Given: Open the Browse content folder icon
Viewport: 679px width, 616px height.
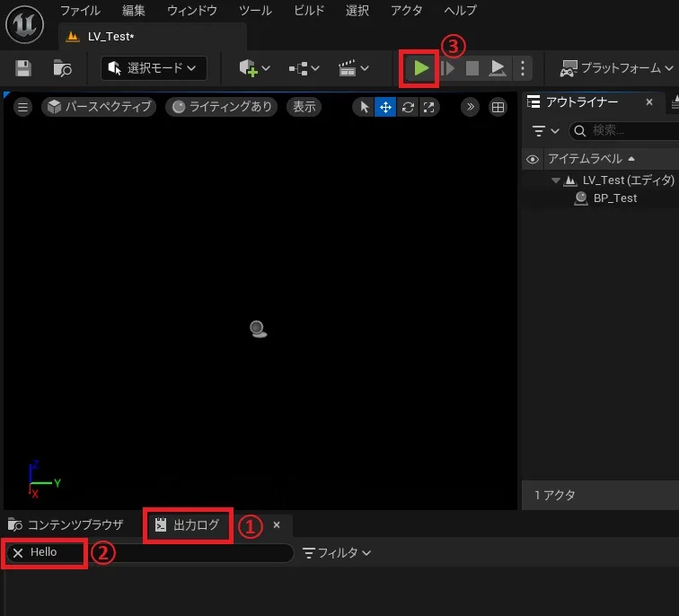Looking at the screenshot, I should (x=62, y=68).
